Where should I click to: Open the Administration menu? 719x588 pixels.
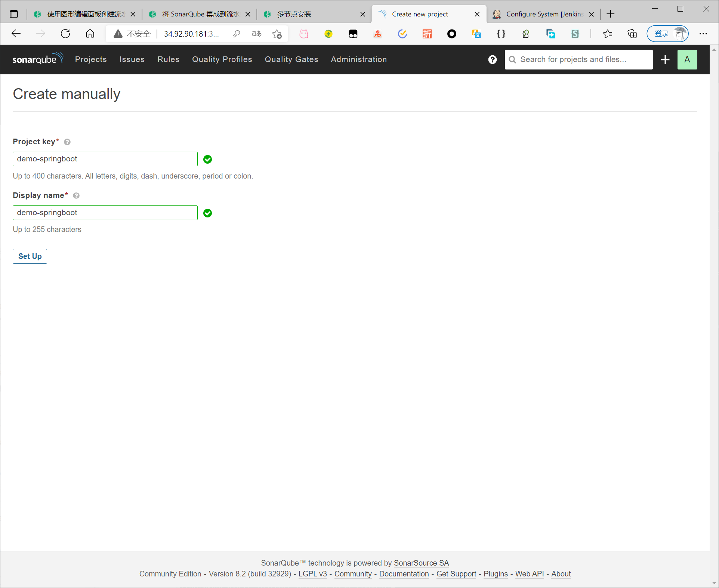[358, 59]
